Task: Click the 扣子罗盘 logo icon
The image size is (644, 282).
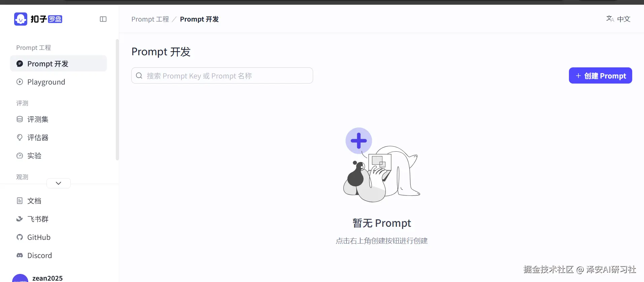Action: (x=21, y=19)
